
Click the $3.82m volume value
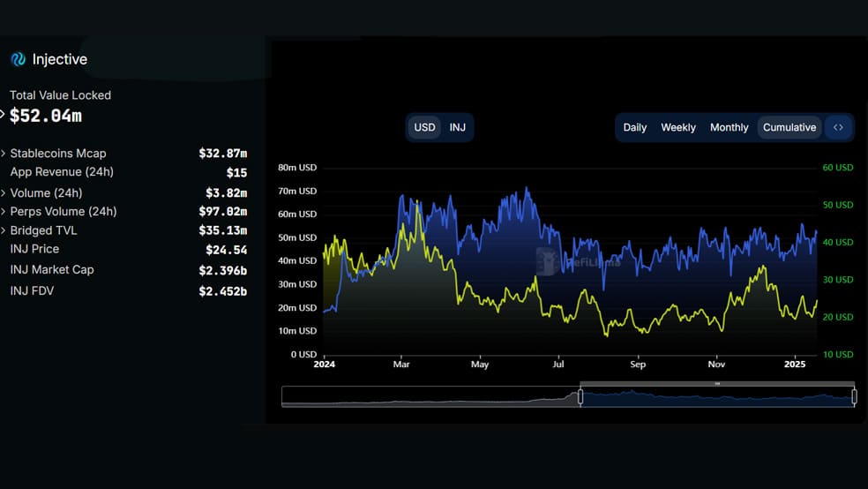click(x=227, y=192)
